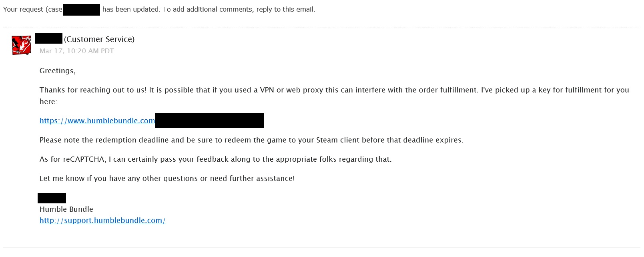Click the red Customer Service avatar icon
Viewport: 644px width, 257px height.
pyautogui.click(x=21, y=45)
